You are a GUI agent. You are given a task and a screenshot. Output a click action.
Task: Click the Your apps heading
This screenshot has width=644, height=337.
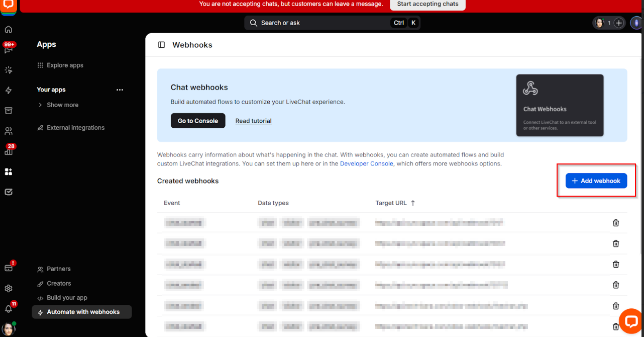coord(51,90)
